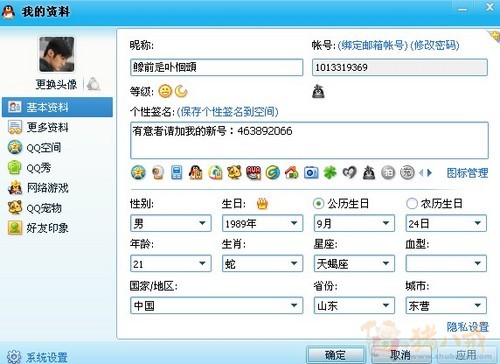Click the 修改密码 link

pos(435,45)
